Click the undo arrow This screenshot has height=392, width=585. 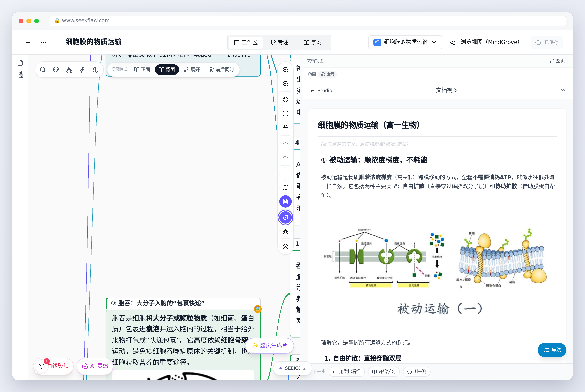pos(285,143)
